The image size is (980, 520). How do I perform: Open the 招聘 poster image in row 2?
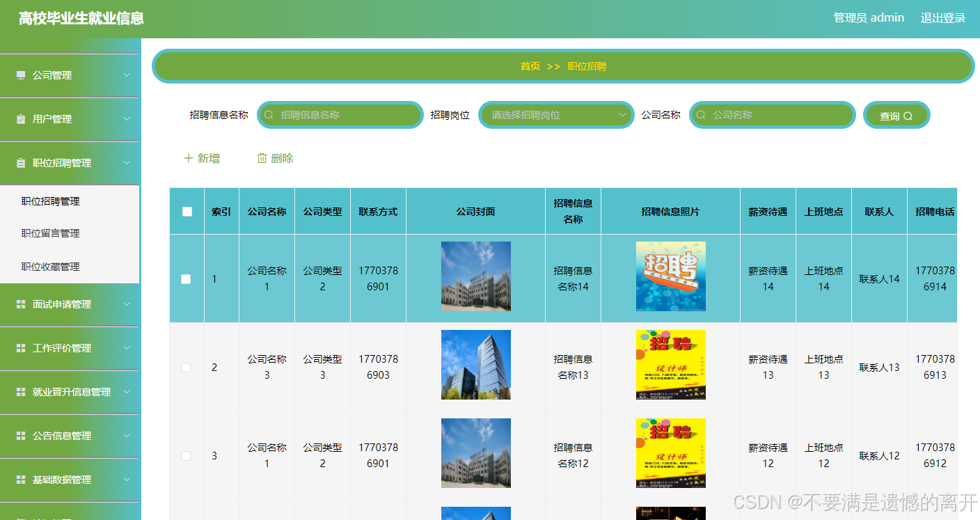671,365
